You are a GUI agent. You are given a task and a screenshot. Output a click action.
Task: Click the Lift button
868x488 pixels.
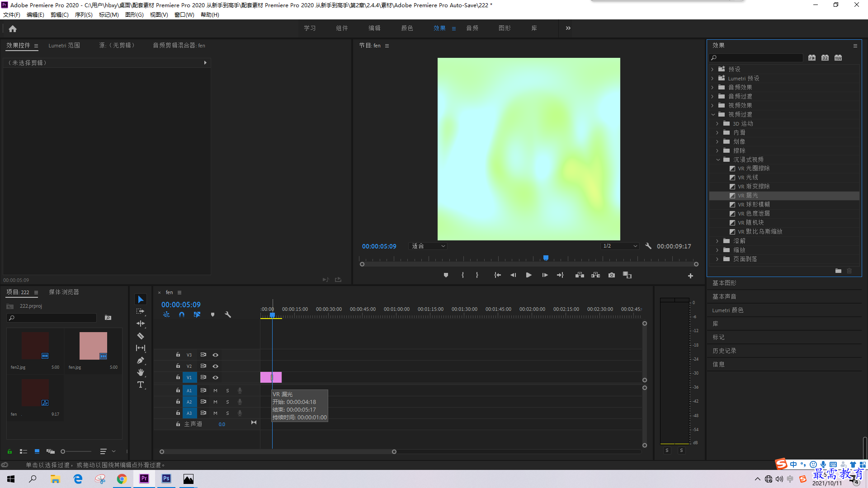tap(580, 275)
